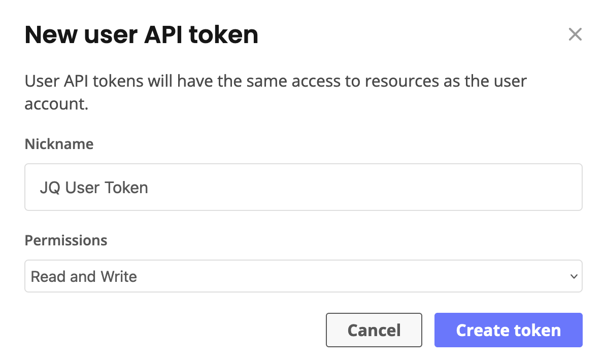Select the text JQ User Token

93,187
